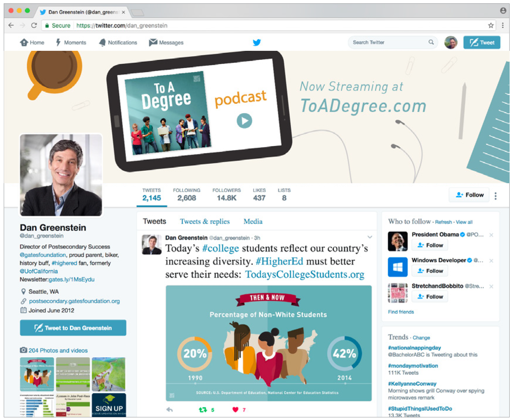Open Moments in the navbar
Image resolution: width=513 pixels, height=420 pixels.
71,43
